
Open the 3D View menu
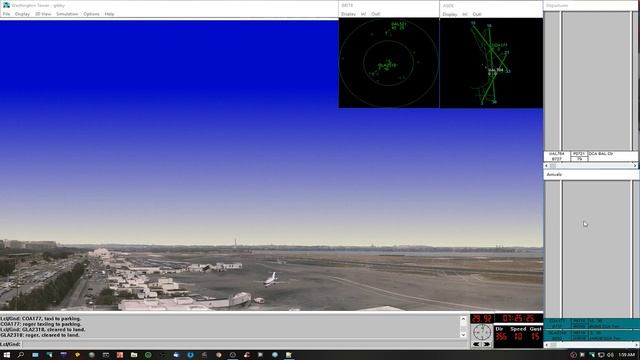43,14
